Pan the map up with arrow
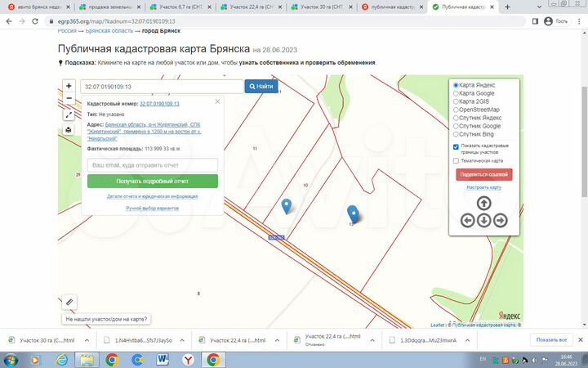This screenshot has width=588, height=368. [483, 203]
